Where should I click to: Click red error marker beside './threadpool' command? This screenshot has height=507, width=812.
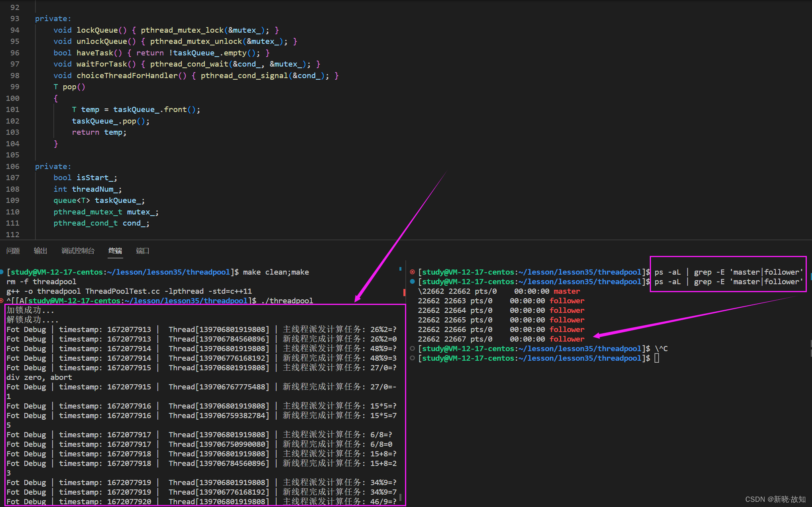point(2,301)
